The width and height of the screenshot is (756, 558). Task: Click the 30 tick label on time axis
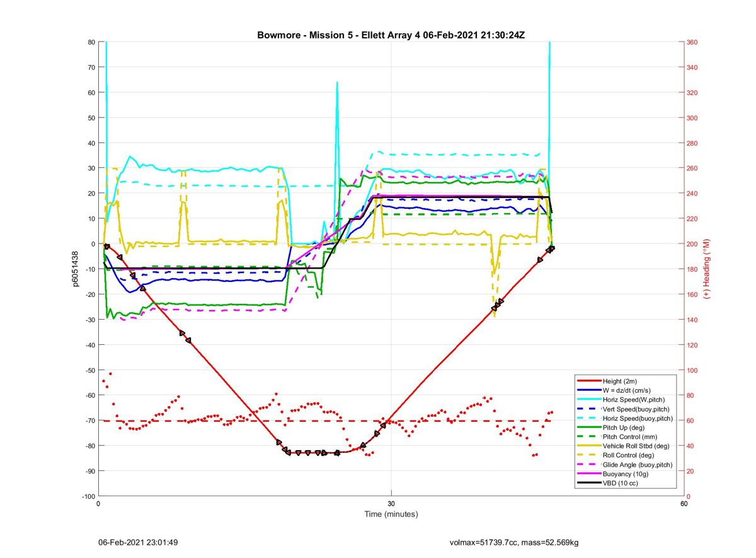pyautogui.click(x=391, y=503)
